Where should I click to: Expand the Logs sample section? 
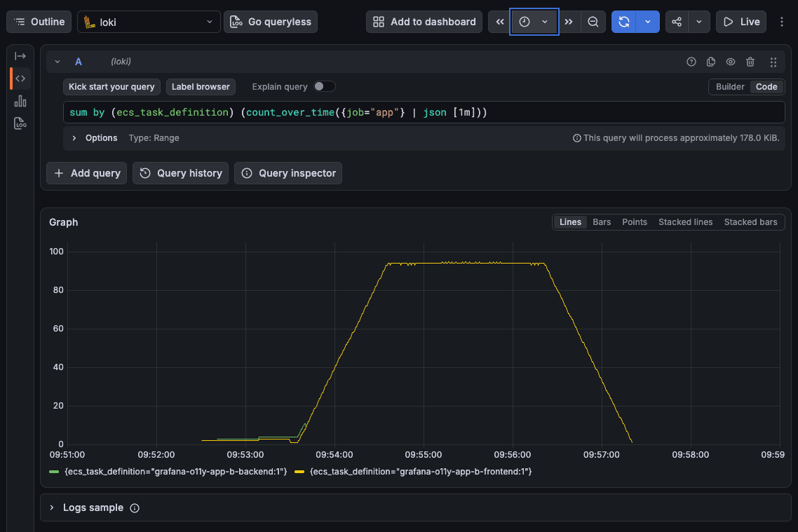pyautogui.click(x=52, y=507)
